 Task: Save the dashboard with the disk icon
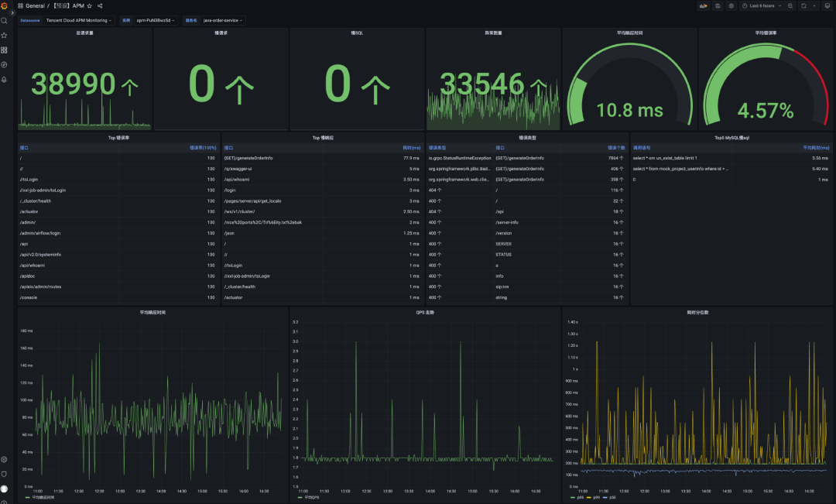click(718, 6)
